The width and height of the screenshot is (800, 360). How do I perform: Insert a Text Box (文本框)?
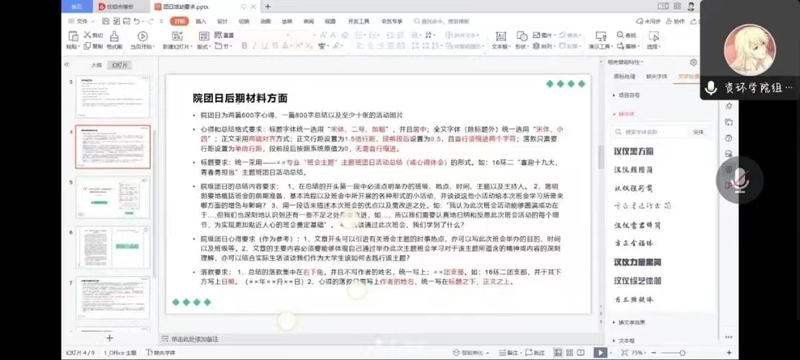pyautogui.click(x=501, y=40)
